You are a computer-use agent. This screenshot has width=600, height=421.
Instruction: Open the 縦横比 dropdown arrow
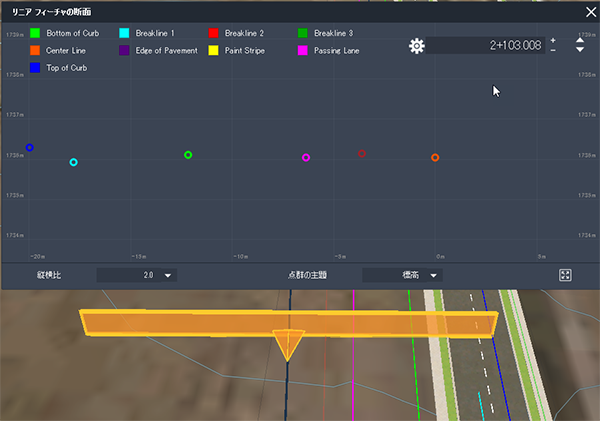point(168,275)
